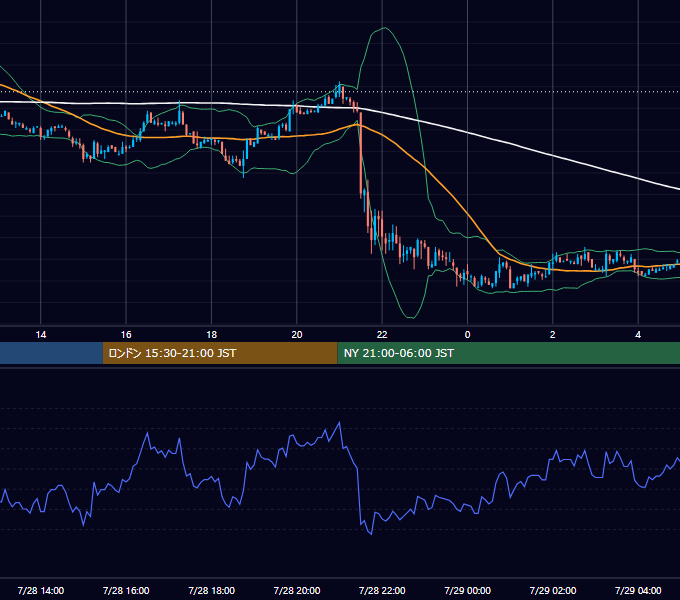Screen dimensions: 680x600
Task: Click the 7/28 20:00 date label
Action: click(297, 590)
